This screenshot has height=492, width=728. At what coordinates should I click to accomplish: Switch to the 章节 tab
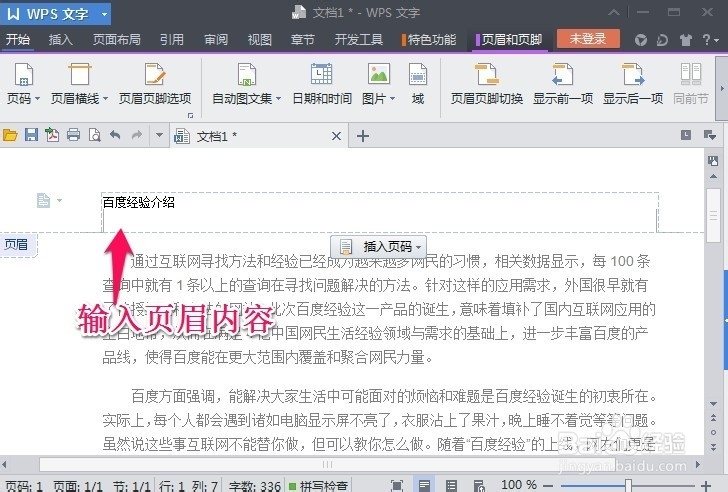click(x=303, y=39)
